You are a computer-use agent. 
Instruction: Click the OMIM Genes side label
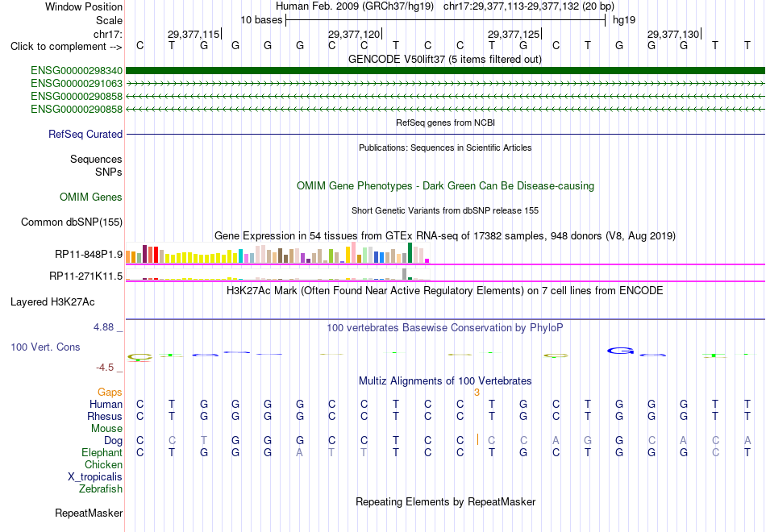click(91, 197)
